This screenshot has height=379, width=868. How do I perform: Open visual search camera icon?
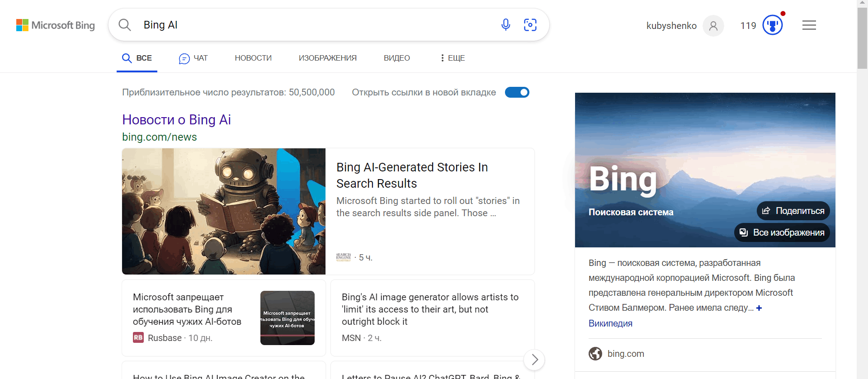coord(530,25)
